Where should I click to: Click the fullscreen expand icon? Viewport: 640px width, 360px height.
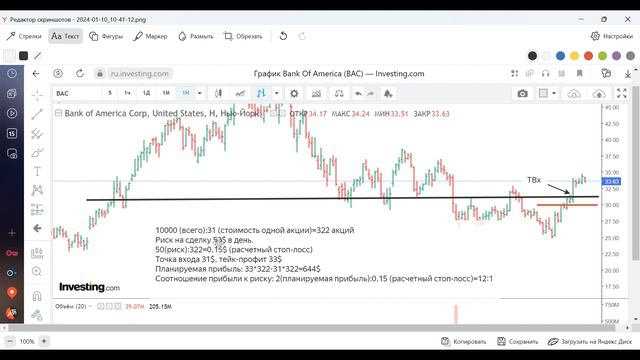click(622, 93)
